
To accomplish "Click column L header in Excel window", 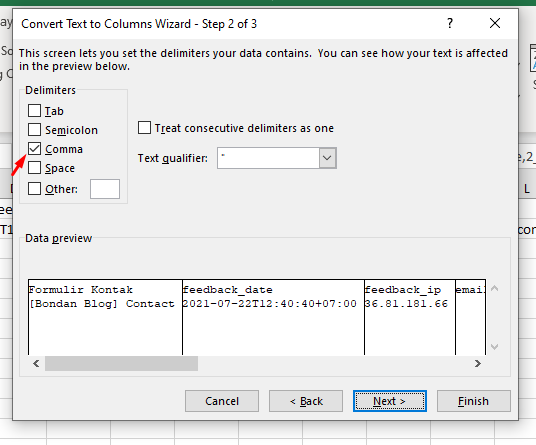I will [x=527, y=189].
